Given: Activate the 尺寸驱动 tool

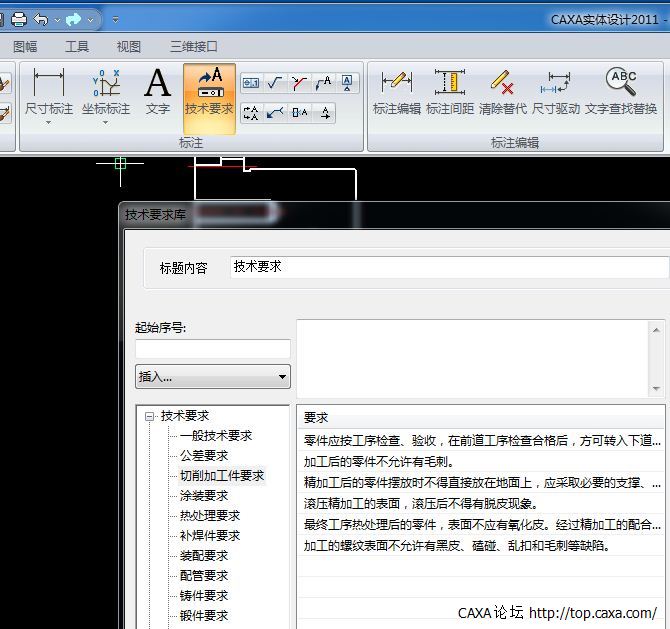Looking at the screenshot, I should click(556, 91).
